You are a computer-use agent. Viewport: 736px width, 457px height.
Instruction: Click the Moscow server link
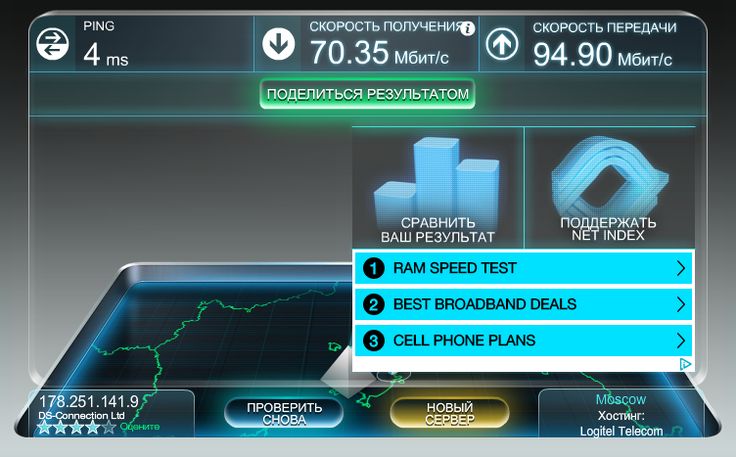pos(621,399)
